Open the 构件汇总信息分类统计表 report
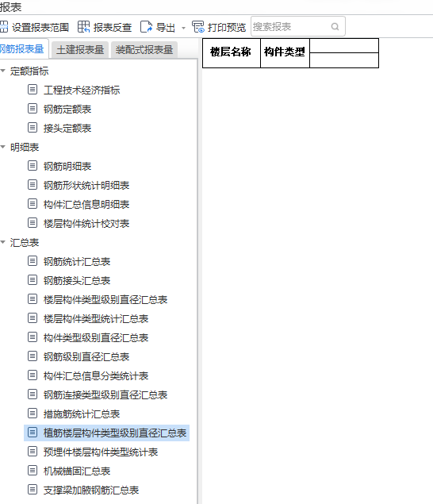 pos(96,375)
